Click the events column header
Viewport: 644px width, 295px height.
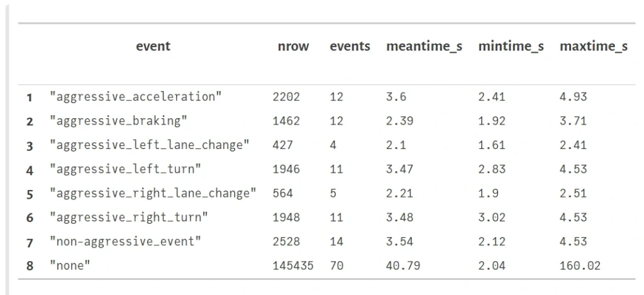[350, 47]
